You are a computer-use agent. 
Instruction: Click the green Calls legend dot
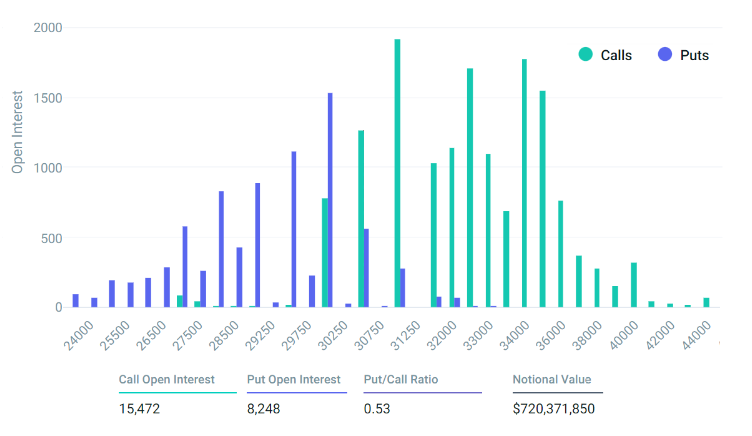pos(585,54)
